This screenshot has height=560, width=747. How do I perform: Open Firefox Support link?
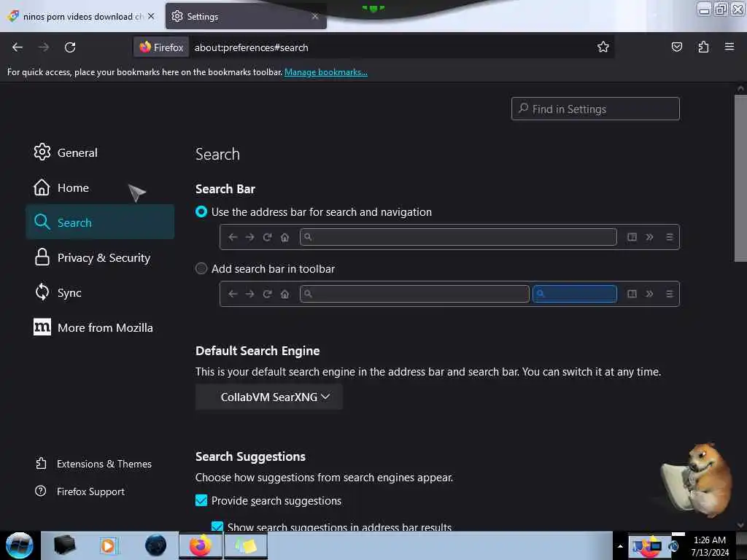click(80, 491)
